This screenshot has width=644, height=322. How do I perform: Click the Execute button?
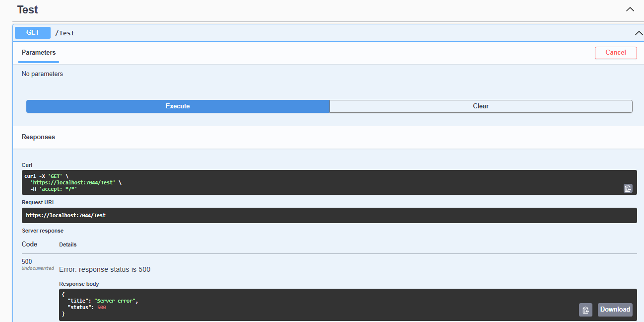(178, 106)
